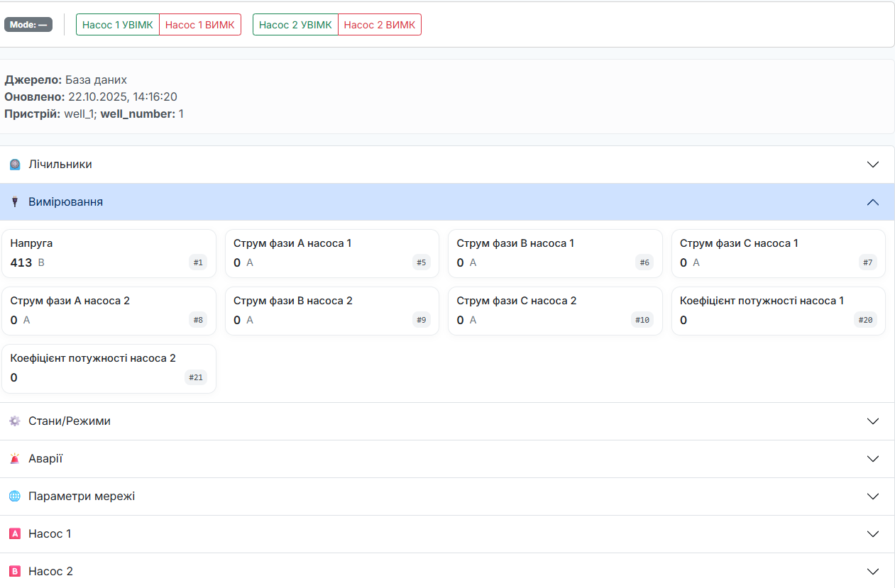Turn on pump 2 with Насос 2 УВІМК
The image size is (895, 588).
tap(295, 25)
